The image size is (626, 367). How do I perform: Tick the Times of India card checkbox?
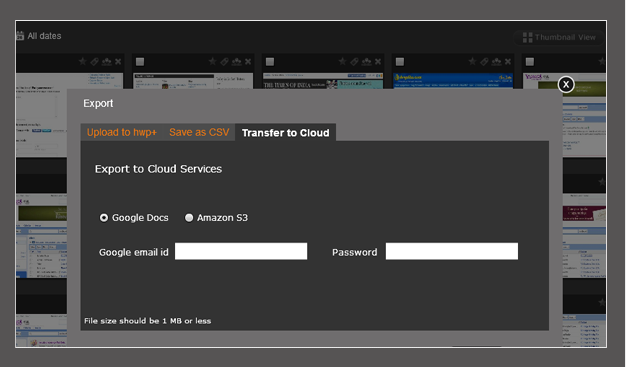tap(270, 61)
